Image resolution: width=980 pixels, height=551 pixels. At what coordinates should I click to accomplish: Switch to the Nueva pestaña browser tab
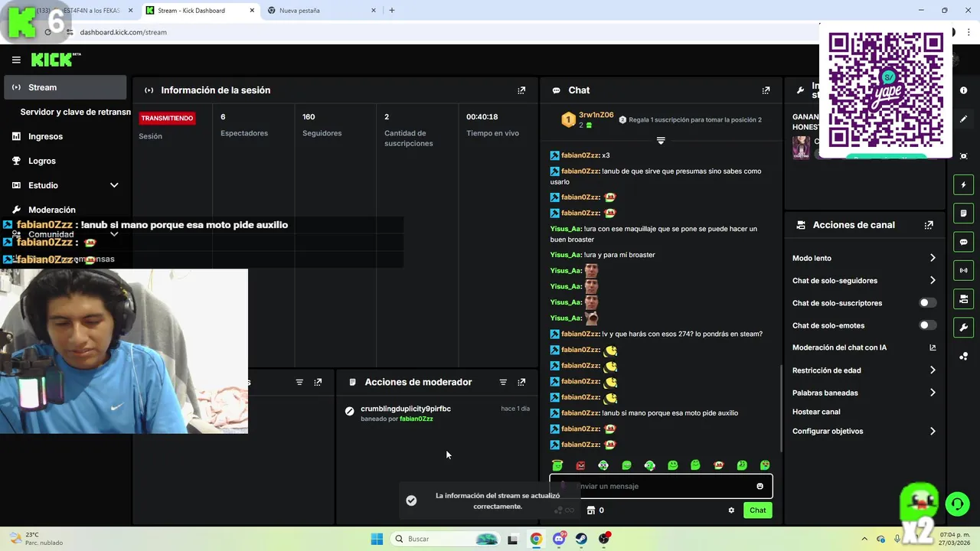320,11
